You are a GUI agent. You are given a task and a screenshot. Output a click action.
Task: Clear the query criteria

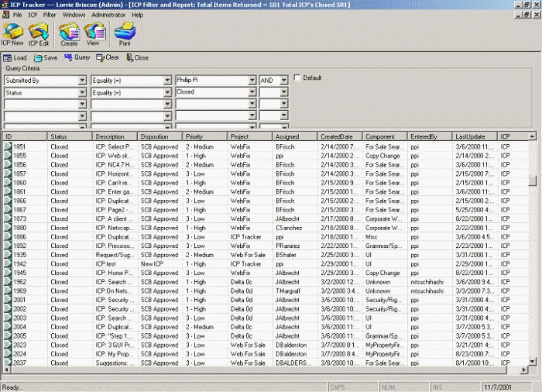[x=108, y=58]
